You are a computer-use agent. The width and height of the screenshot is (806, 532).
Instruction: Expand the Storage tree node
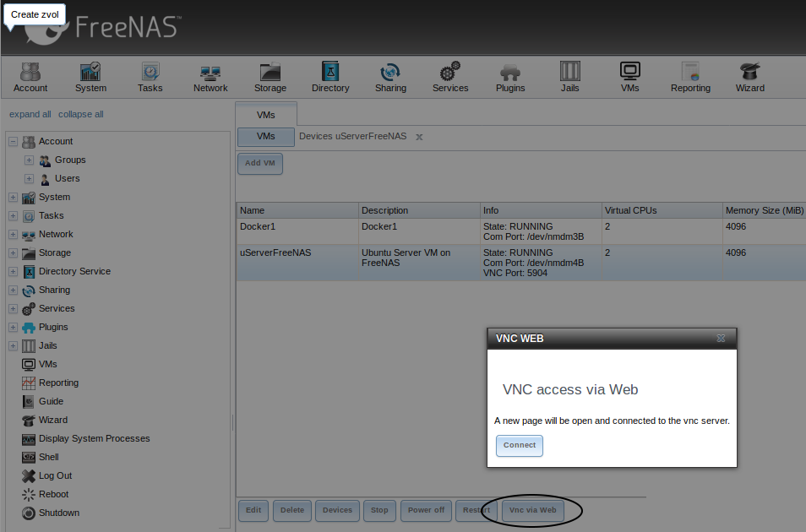13,252
